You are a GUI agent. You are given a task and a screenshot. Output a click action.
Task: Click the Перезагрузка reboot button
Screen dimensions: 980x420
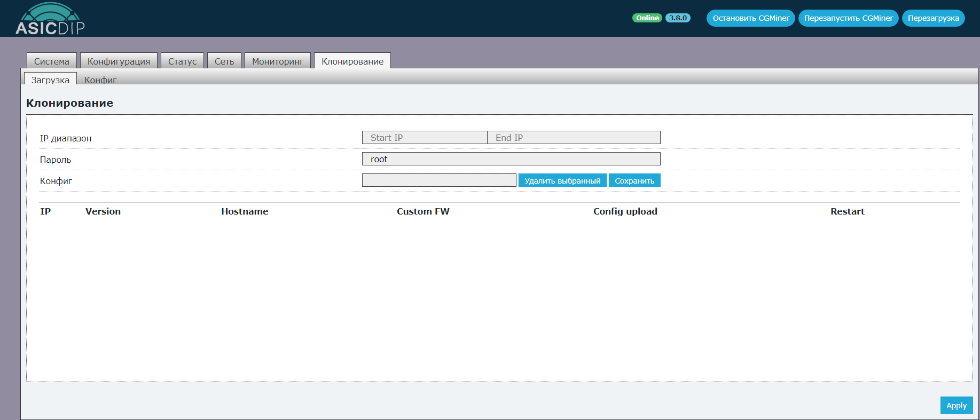click(x=933, y=18)
